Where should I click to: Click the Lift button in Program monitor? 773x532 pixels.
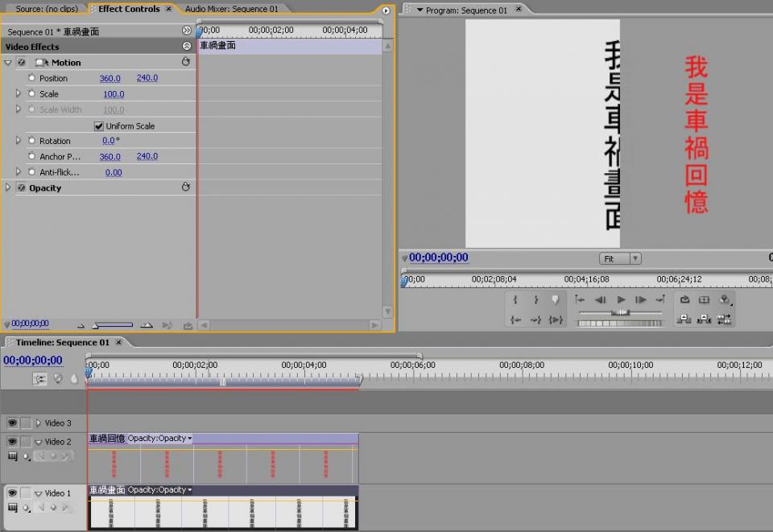[x=684, y=319]
